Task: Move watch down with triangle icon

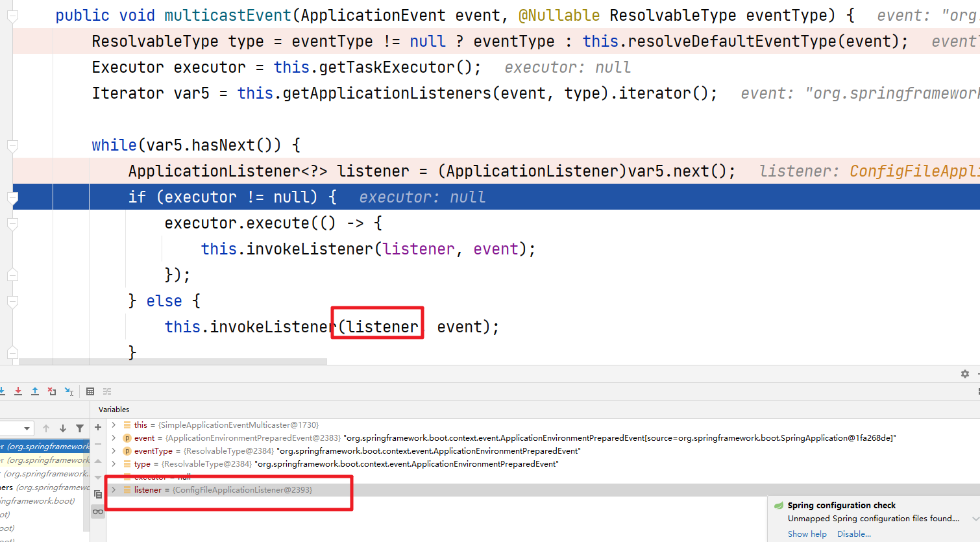Action: click(x=98, y=478)
